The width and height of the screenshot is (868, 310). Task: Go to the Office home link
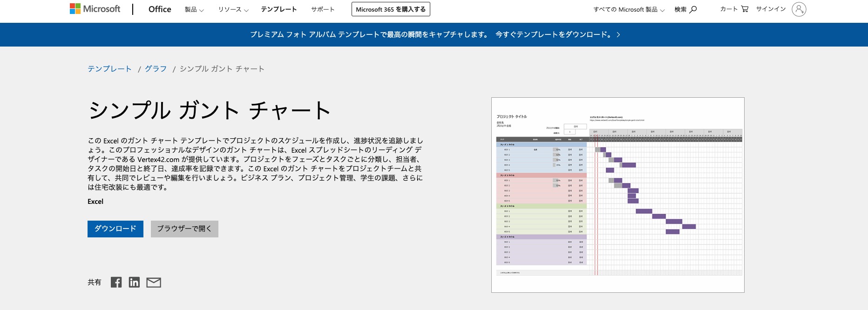coord(160,9)
